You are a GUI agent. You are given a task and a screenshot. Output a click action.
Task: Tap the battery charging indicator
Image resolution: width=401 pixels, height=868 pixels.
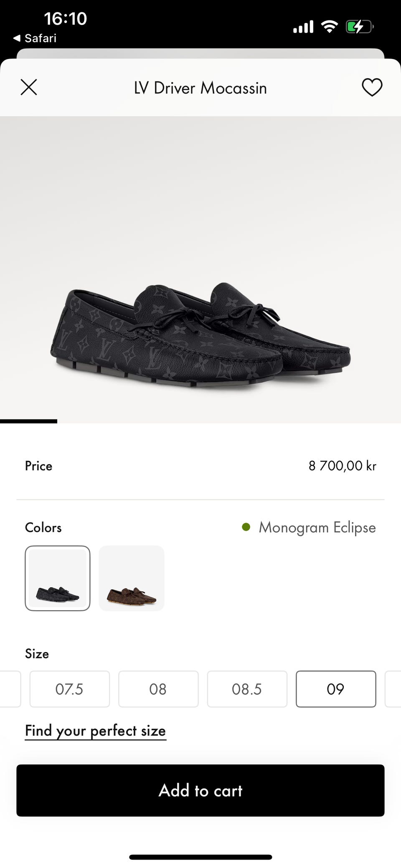click(x=359, y=27)
